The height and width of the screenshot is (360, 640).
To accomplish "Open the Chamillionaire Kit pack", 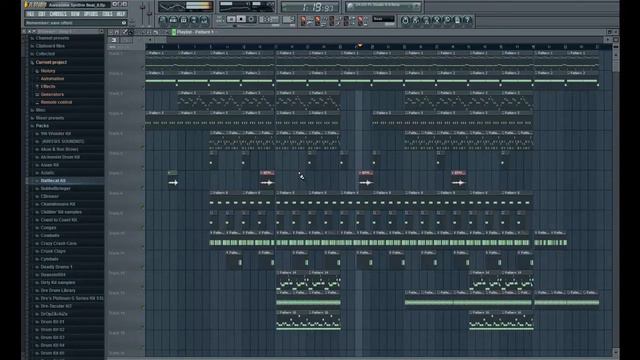I will coord(57,204).
